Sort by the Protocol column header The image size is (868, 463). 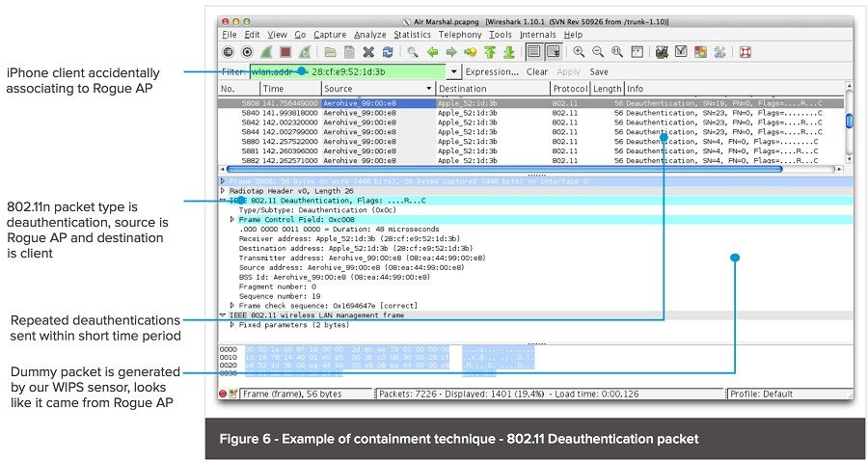pyautogui.click(x=571, y=89)
